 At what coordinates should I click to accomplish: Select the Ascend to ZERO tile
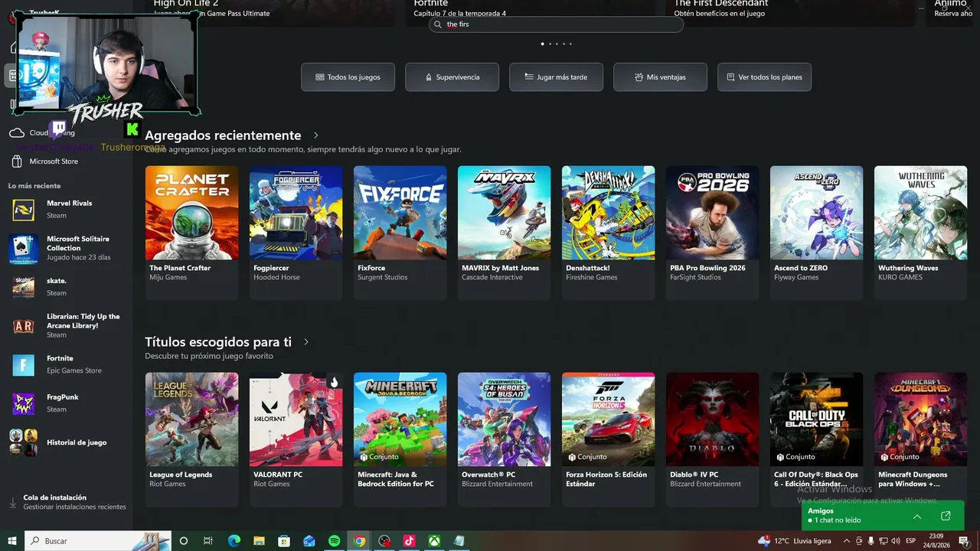(816, 233)
